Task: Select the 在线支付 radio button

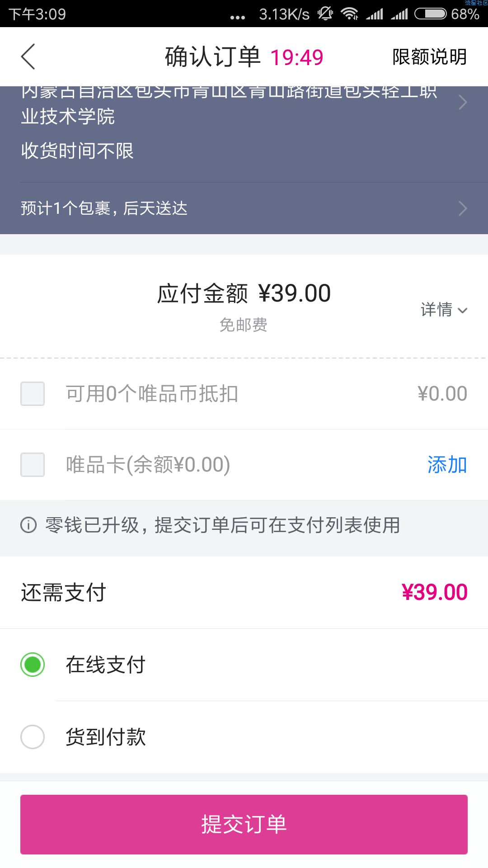Action: [33, 665]
